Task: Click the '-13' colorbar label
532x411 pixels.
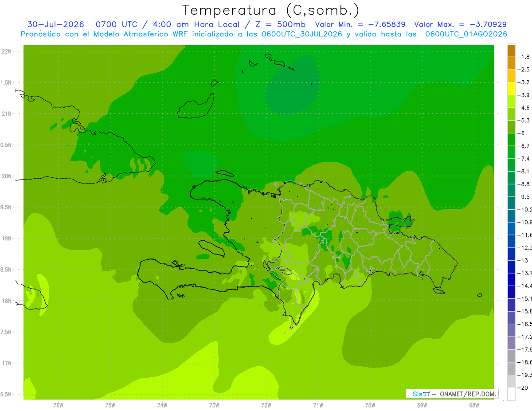Action: pyautogui.click(x=523, y=260)
